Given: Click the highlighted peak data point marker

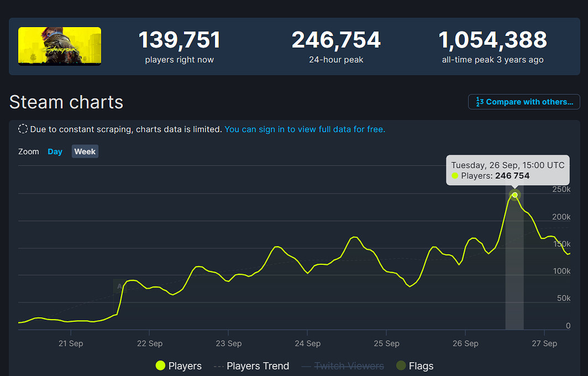Looking at the screenshot, I should pos(514,195).
